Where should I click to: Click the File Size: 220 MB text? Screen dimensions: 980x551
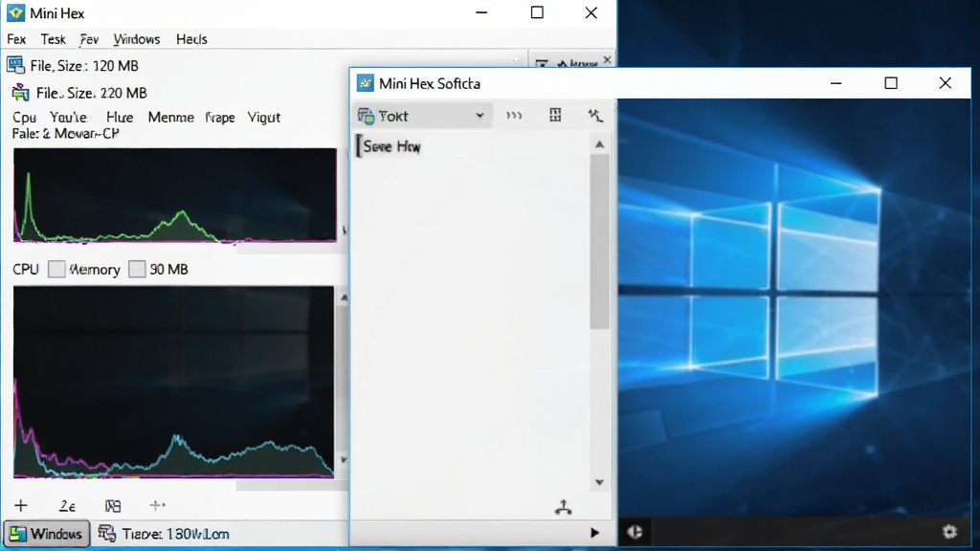click(x=91, y=93)
